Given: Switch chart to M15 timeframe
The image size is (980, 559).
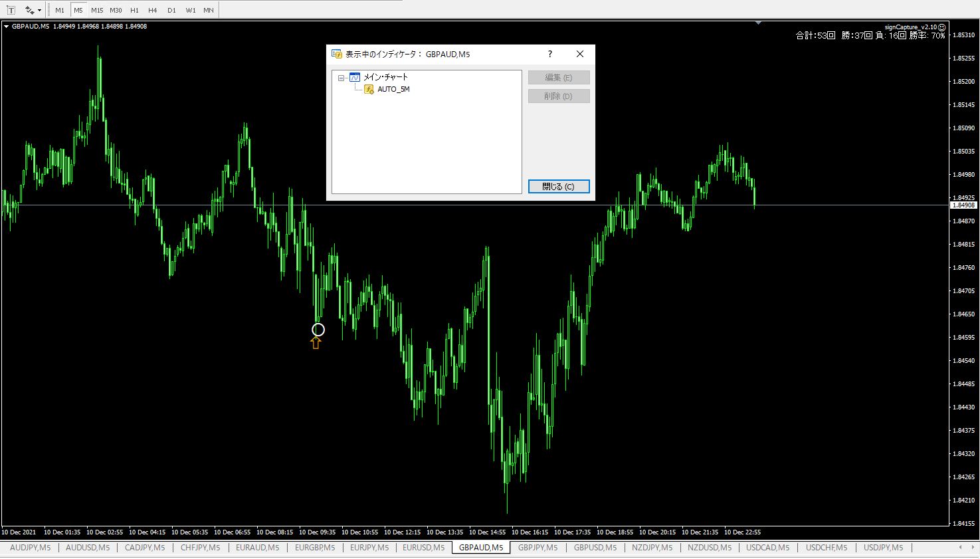Looking at the screenshot, I should [97, 10].
